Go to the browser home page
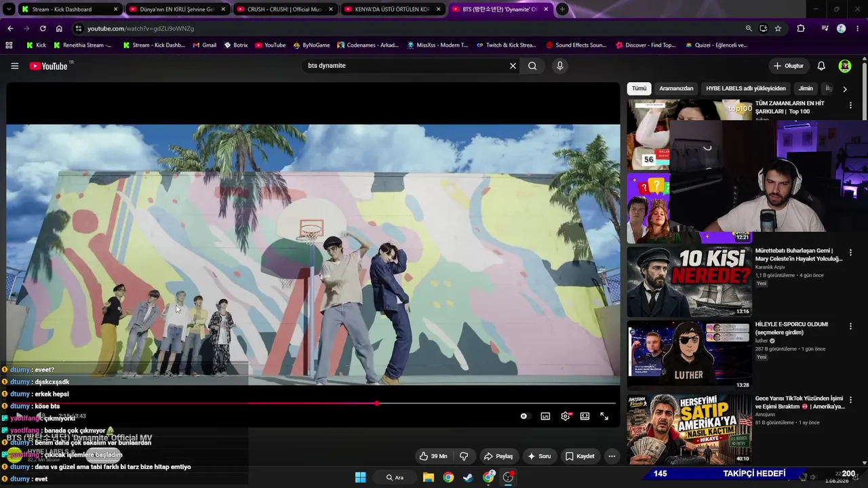This screenshot has height=488, width=868. [x=59, y=28]
